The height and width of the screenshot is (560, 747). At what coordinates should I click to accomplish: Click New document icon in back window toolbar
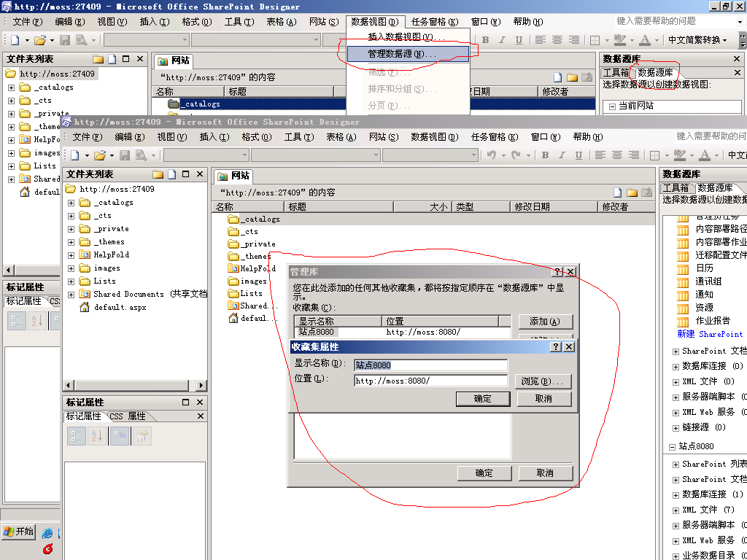click(15, 40)
